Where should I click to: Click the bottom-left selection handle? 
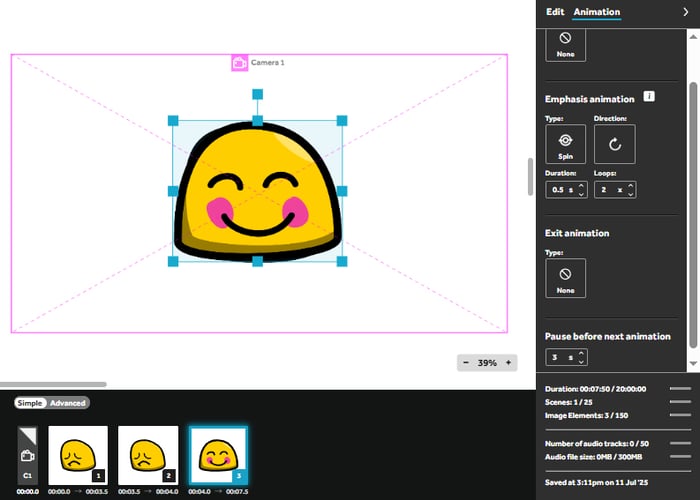pos(173,262)
